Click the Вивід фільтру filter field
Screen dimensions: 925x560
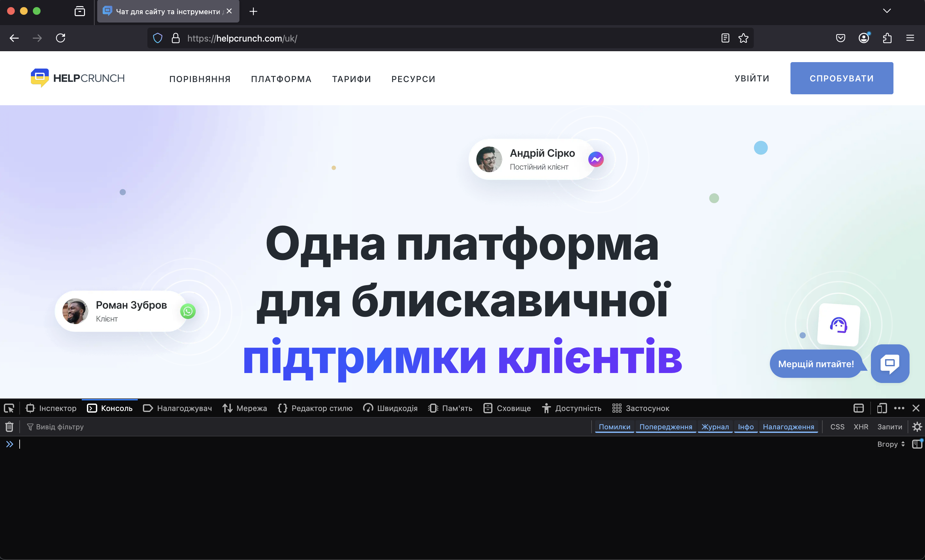(308, 427)
